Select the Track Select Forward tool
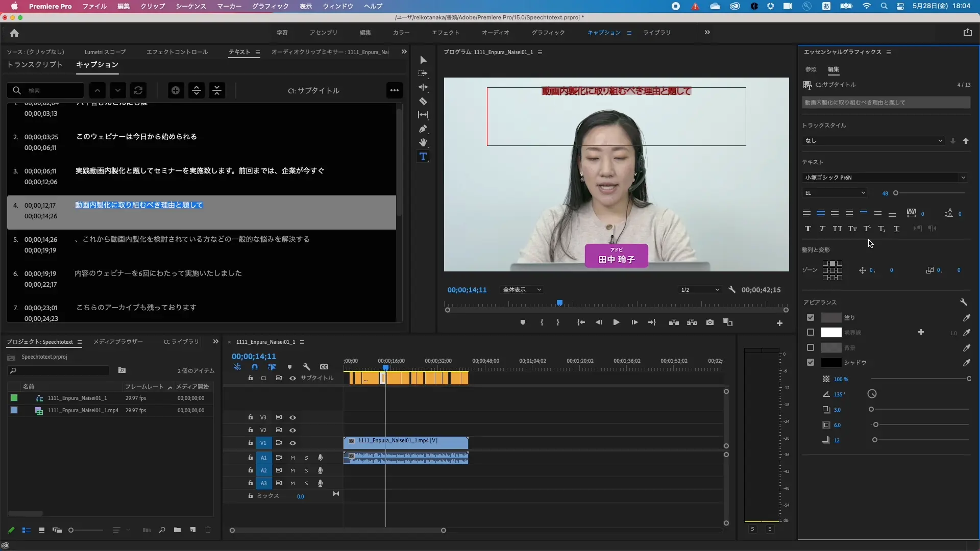The width and height of the screenshot is (980, 551). pyautogui.click(x=423, y=73)
